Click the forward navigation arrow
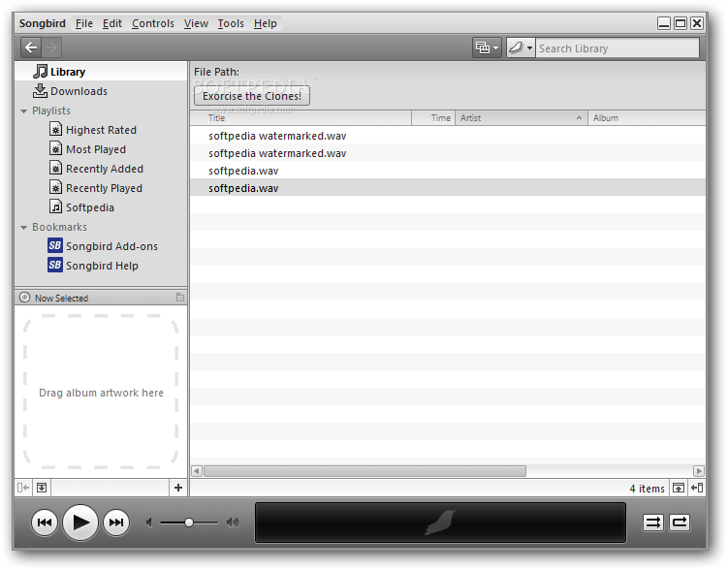Viewport: 728px width, 570px height. 51,47
